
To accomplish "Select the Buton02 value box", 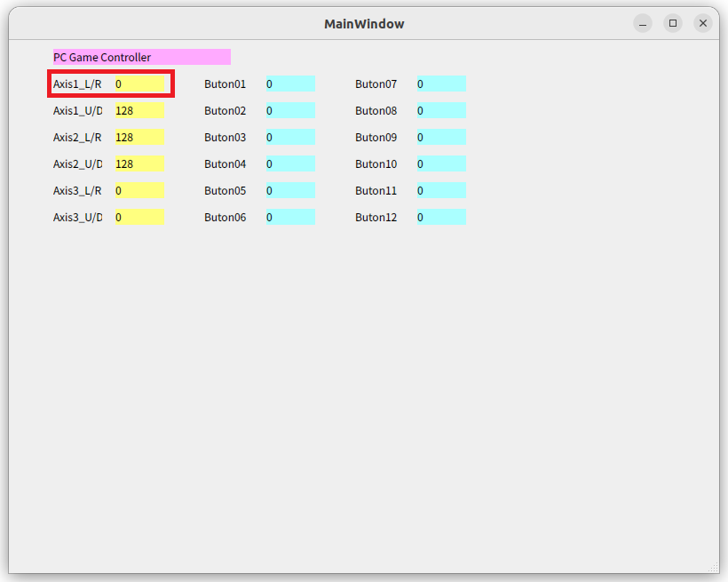I will coord(289,110).
